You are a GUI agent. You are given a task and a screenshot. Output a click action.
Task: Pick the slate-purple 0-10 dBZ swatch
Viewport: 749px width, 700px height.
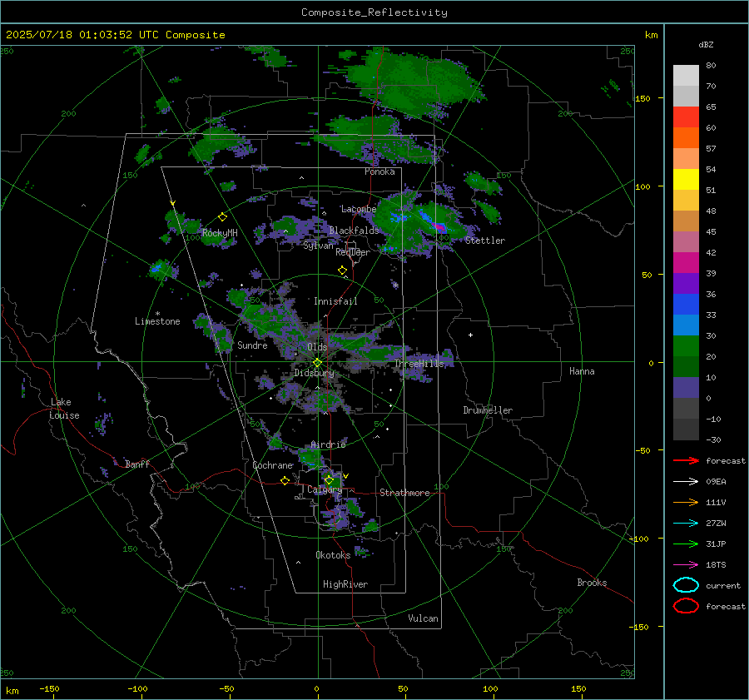pyautogui.click(x=686, y=388)
